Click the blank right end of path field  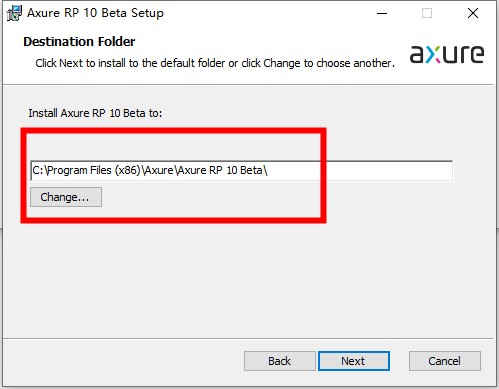pyautogui.click(x=387, y=171)
